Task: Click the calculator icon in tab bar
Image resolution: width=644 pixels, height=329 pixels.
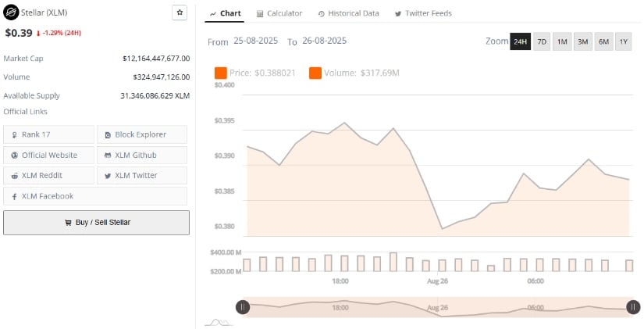Action: click(x=260, y=14)
